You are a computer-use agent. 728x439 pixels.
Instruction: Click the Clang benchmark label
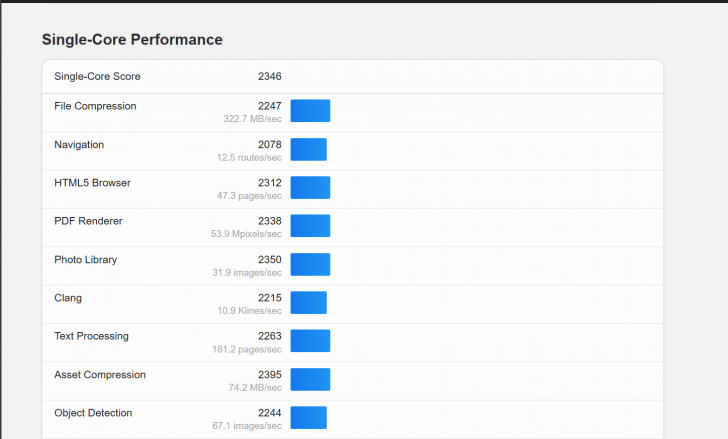(68, 298)
